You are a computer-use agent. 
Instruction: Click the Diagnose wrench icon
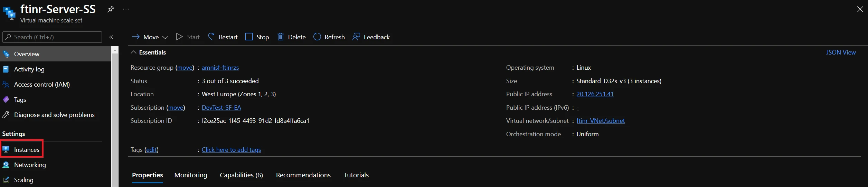6,115
